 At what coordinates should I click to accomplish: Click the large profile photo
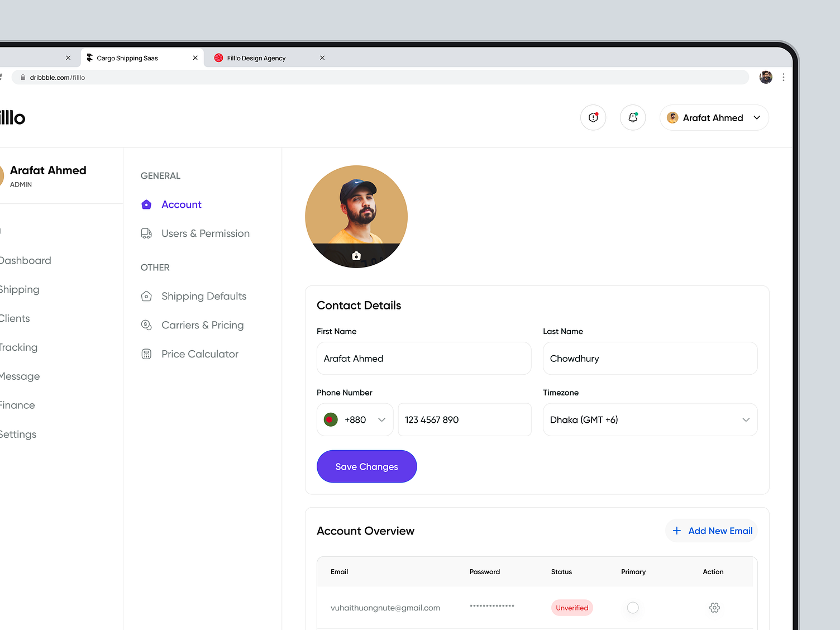pyautogui.click(x=356, y=217)
